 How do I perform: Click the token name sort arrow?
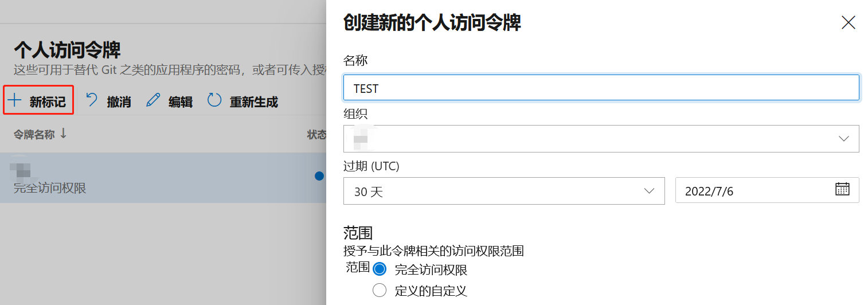(x=63, y=134)
